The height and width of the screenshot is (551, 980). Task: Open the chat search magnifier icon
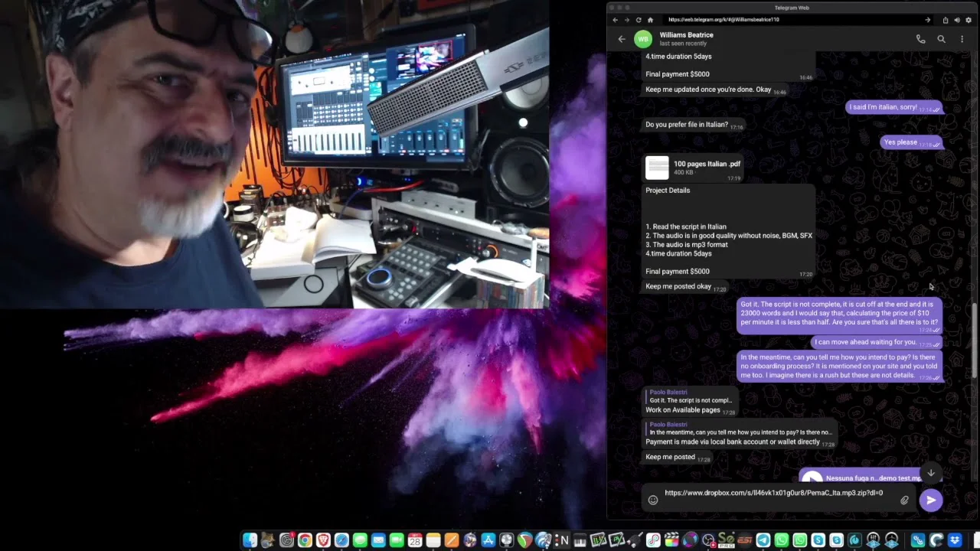click(941, 39)
